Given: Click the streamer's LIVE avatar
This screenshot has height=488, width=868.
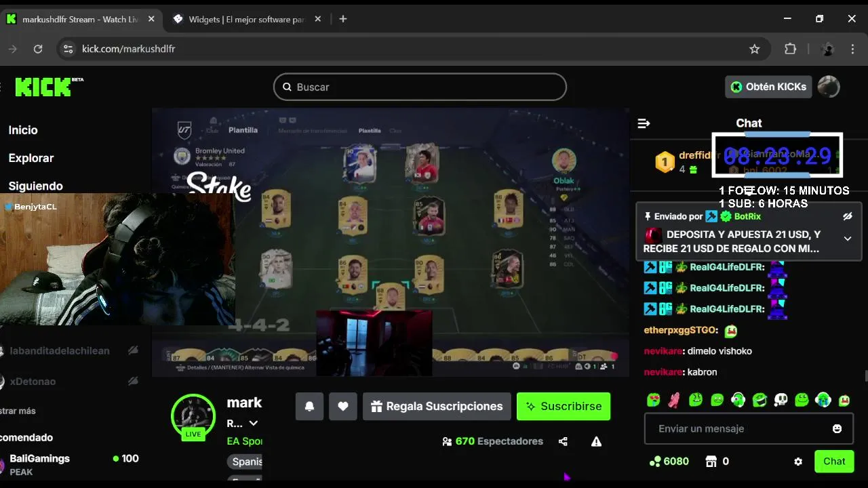Looking at the screenshot, I should (193, 417).
